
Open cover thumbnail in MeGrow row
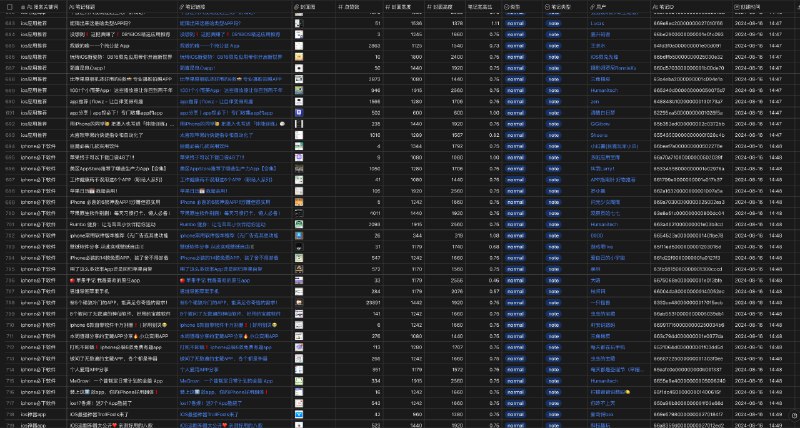click(x=299, y=381)
